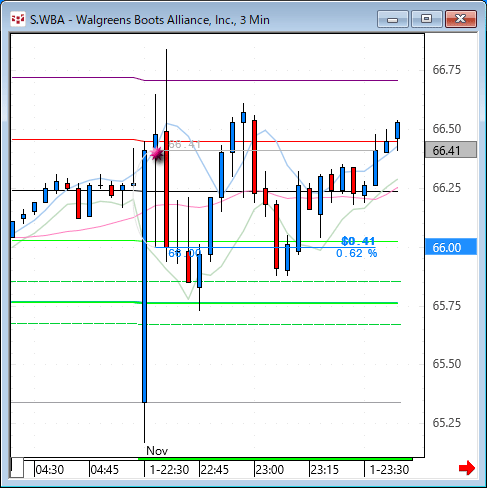Viewport: 487px width, 488px height.
Task: Click the 65.25 price axis value
Action: click(447, 423)
